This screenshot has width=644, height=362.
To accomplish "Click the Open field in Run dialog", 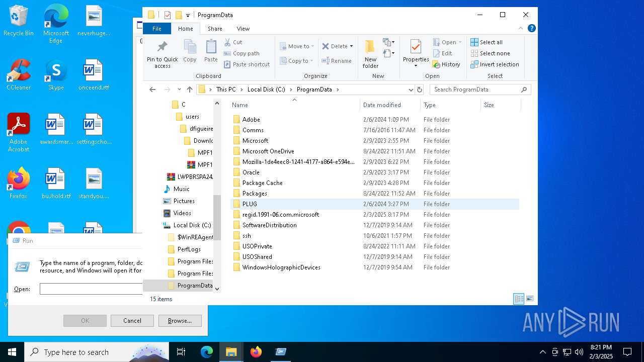I will tap(91, 289).
